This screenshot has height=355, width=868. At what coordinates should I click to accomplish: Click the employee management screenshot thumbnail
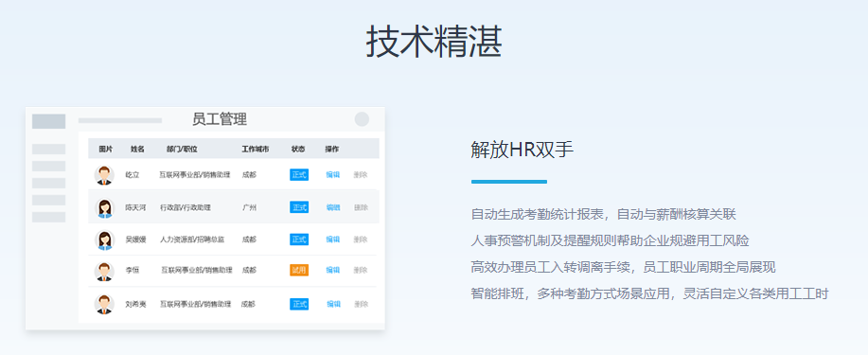point(204,218)
